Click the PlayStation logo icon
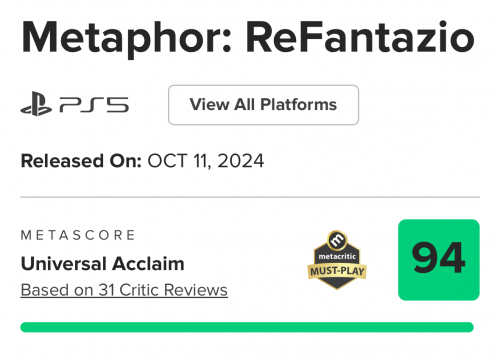Screen dimensions: 500x362 (36, 104)
